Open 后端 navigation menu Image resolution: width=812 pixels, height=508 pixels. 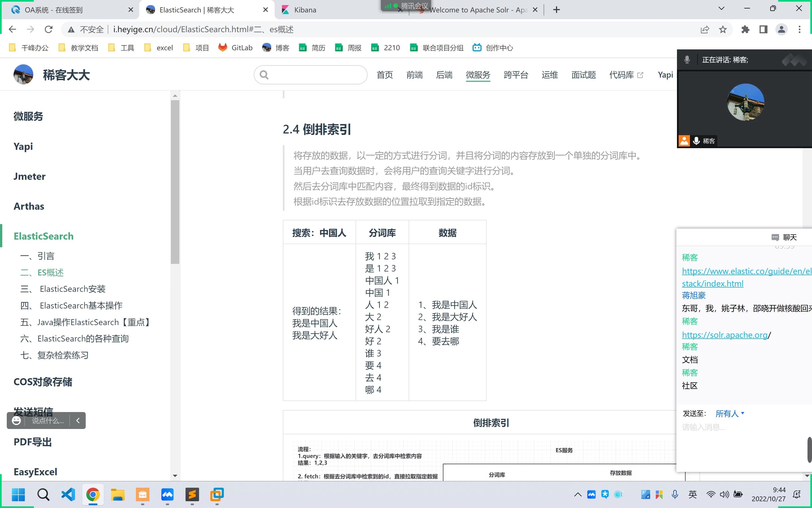click(444, 75)
